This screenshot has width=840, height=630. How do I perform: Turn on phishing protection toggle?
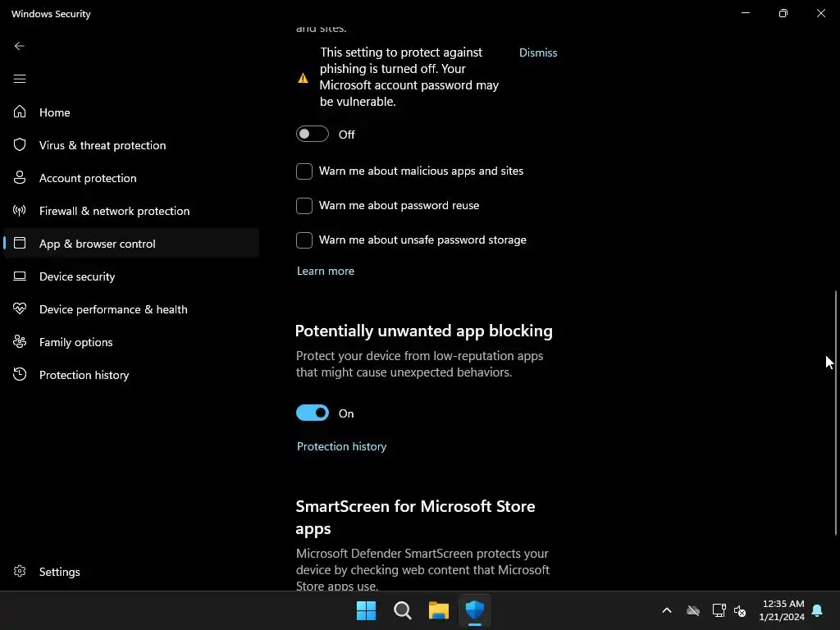click(x=313, y=134)
